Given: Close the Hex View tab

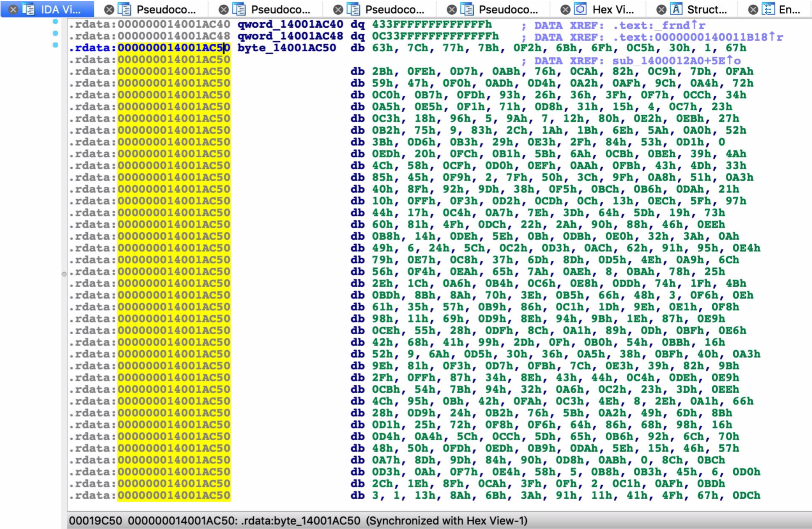Looking at the screenshot, I should 566,9.
